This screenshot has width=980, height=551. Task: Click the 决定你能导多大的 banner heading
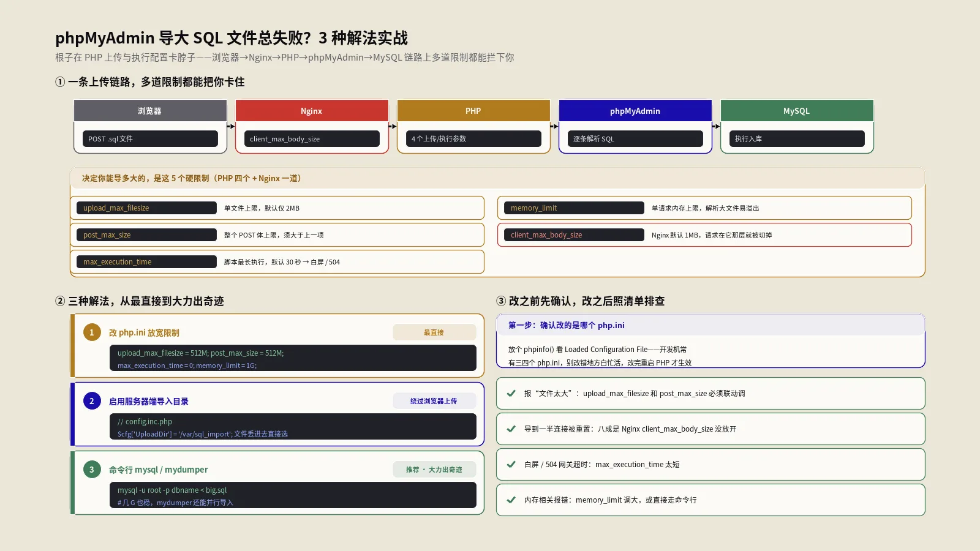[x=497, y=178]
